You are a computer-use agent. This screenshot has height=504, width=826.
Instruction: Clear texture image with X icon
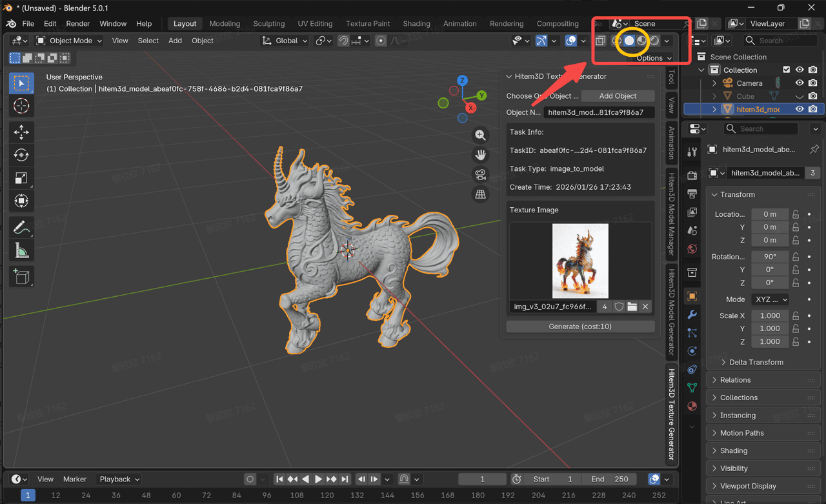point(645,307)
